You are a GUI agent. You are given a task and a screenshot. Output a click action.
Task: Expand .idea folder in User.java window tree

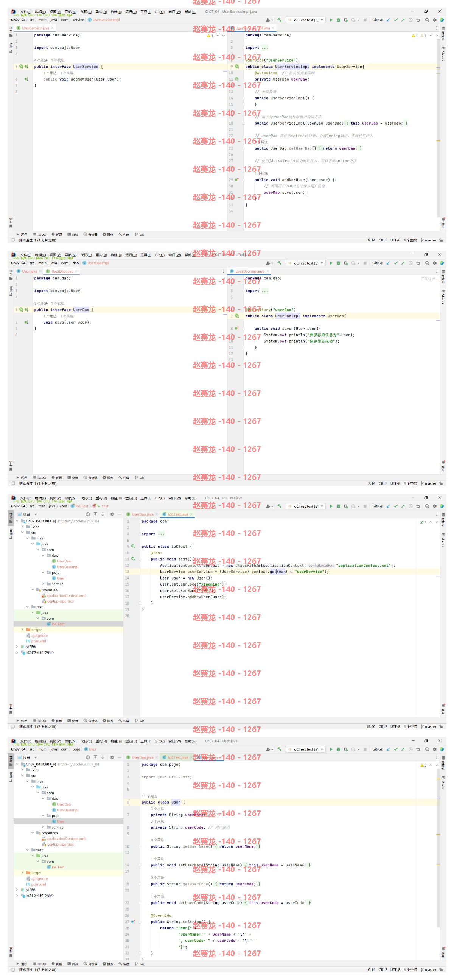pos(22,770)
